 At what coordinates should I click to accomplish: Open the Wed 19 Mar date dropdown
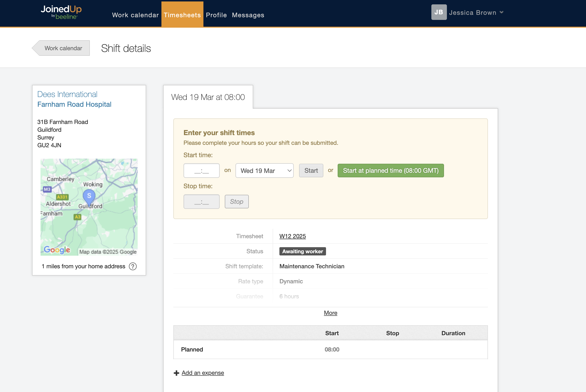[264, 171]
